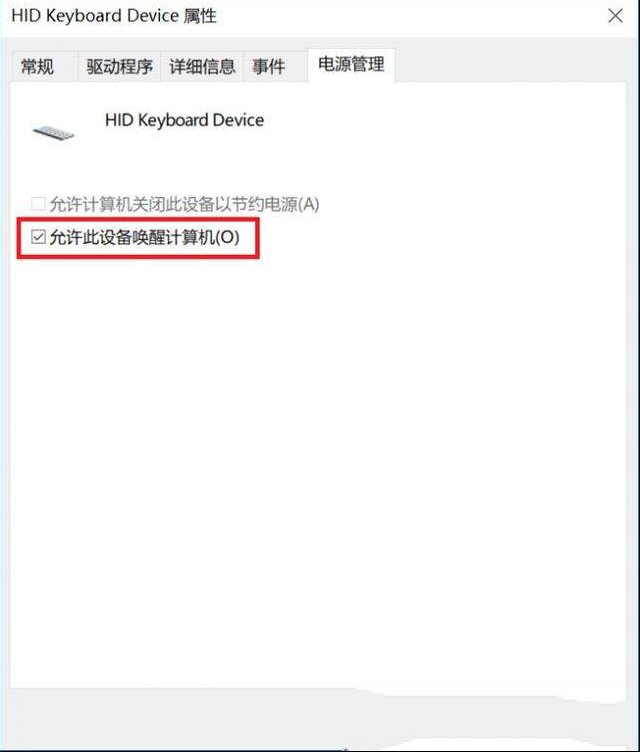Screen dimensions: 640x752
Task: Switch to the 常规 tab
Action: pos(37,66)
